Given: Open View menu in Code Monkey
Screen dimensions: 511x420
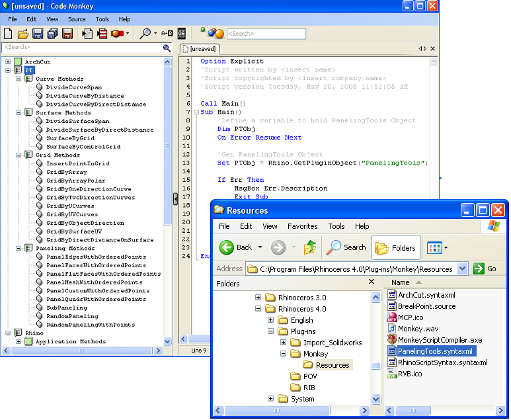Looking at the screenshot, I should [x=52, y=19].
